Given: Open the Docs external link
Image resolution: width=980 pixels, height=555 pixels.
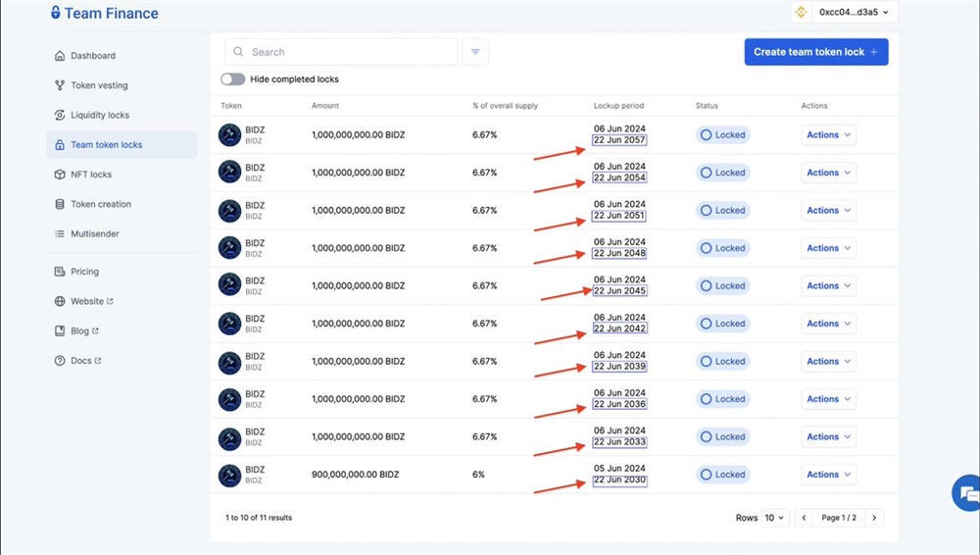Looking at the screenshot, I should coord(81,361).
